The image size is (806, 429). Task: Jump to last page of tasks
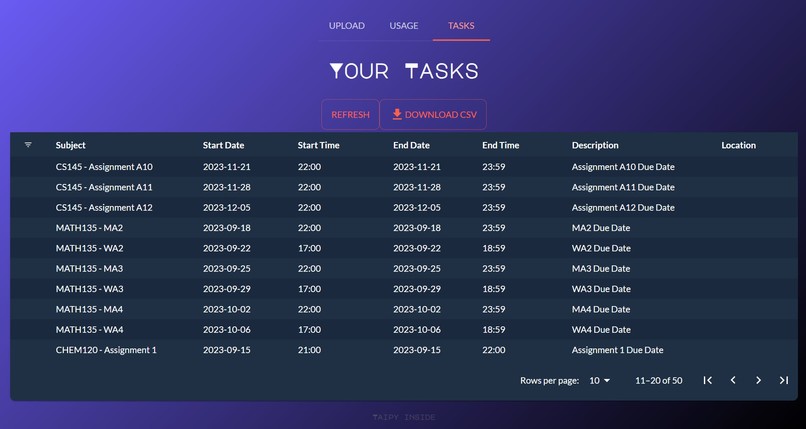783,380
